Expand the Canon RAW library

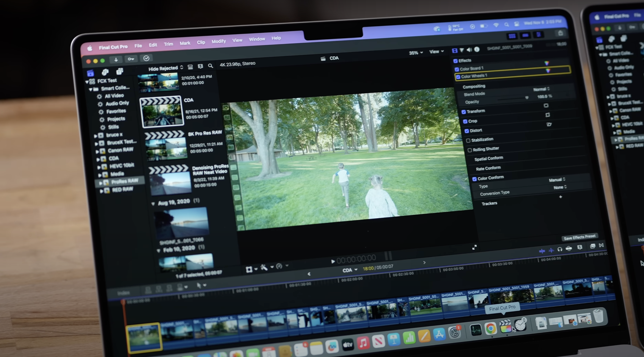point(97,152)
